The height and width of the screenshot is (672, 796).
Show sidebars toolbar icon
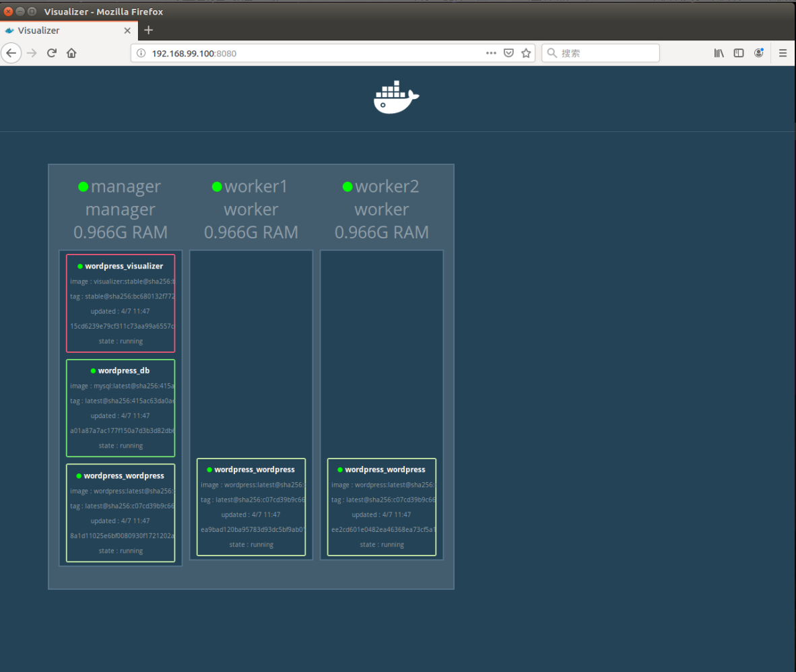(739, 53)
